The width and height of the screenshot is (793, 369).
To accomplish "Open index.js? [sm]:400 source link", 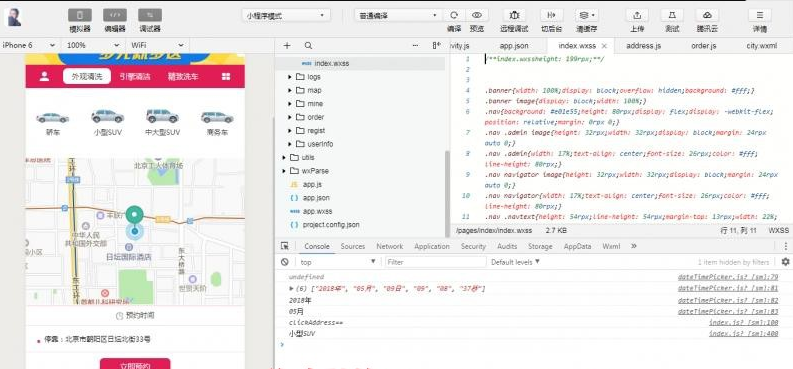I will tap(743, 334).
